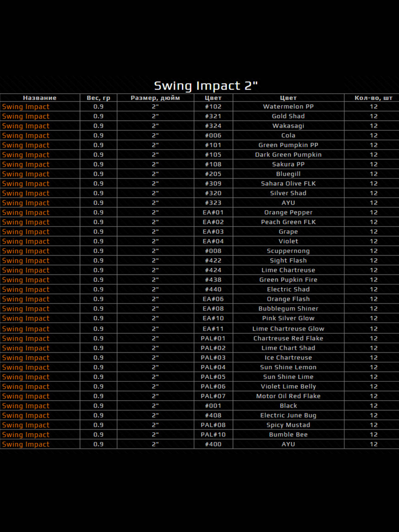Image resolution: width=399 pixels, height=532 pixels.
Task: Click the "Black" color name
Action: pos(288,406)
